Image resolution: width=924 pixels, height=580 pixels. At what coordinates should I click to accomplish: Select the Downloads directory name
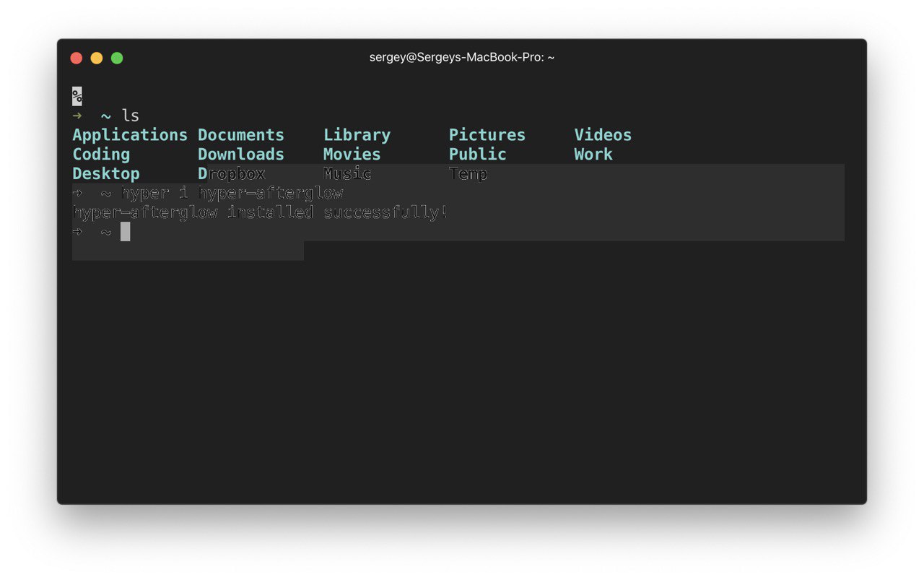pos(241,155)
